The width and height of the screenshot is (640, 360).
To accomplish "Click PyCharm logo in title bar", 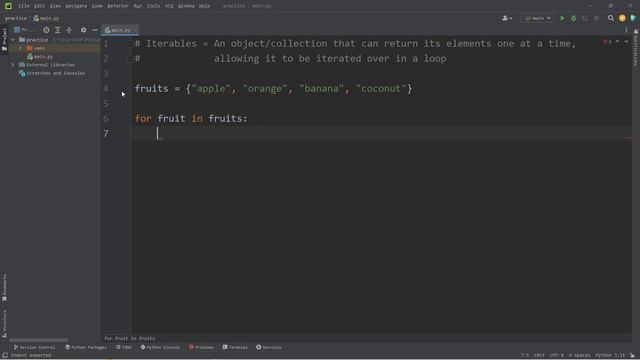I will tap(8, 6).
